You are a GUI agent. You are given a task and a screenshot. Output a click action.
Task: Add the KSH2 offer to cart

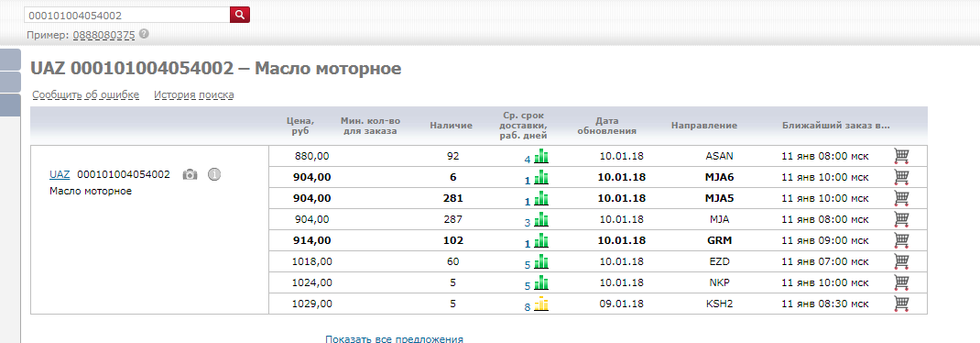901,304
